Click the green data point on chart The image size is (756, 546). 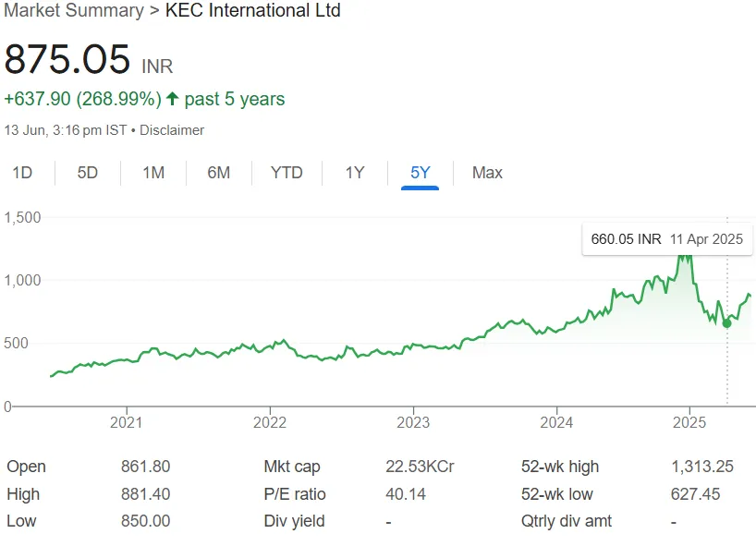coord(726,323)
